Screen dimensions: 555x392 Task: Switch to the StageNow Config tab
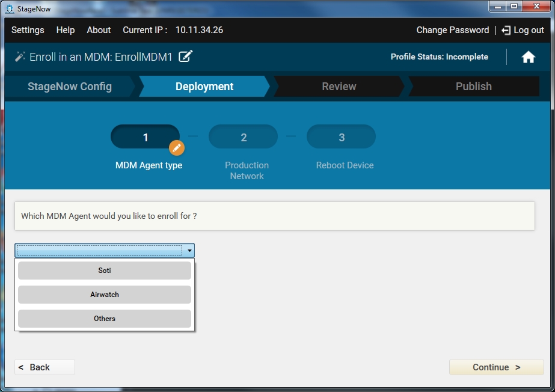70,87
